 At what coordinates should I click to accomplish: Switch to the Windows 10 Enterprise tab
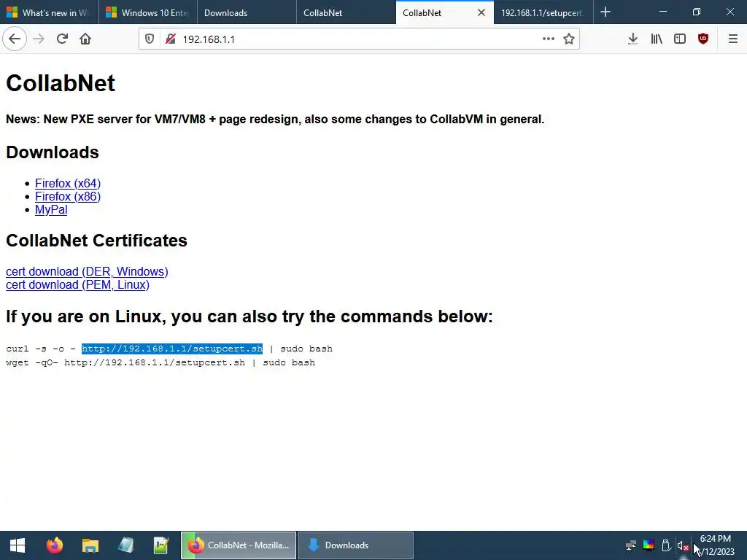point(148,13)
